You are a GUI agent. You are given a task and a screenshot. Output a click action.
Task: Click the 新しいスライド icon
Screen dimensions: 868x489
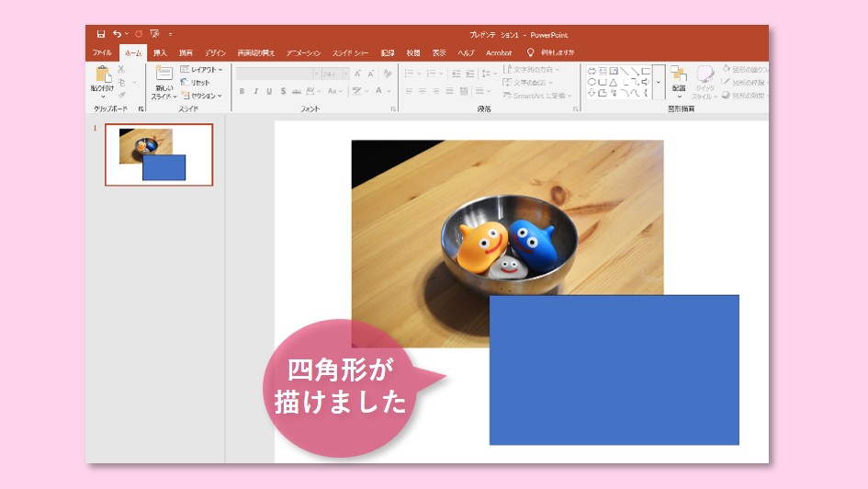[x=163, y=74]
